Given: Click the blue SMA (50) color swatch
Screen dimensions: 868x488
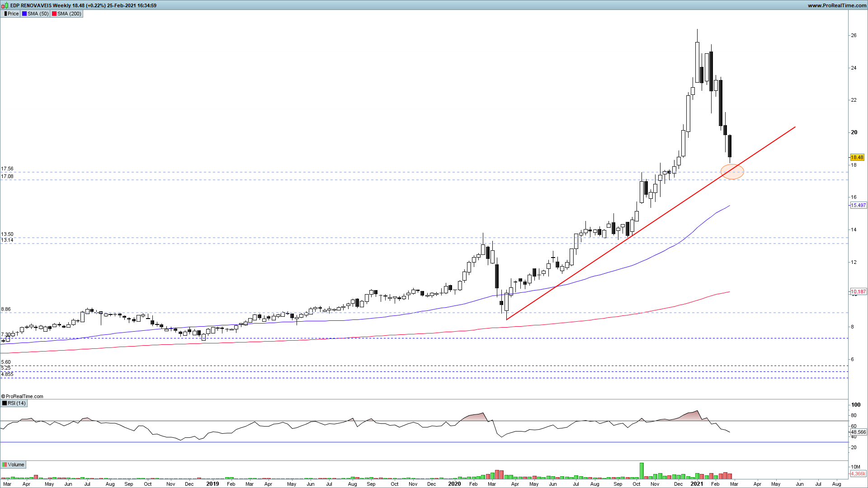Looking at the screenshot, I should point(24,14).
